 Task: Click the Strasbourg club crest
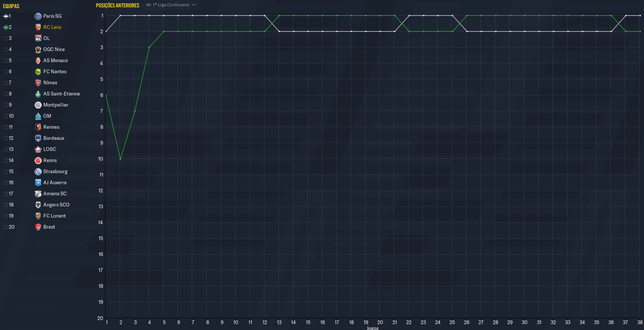[38, 172]
